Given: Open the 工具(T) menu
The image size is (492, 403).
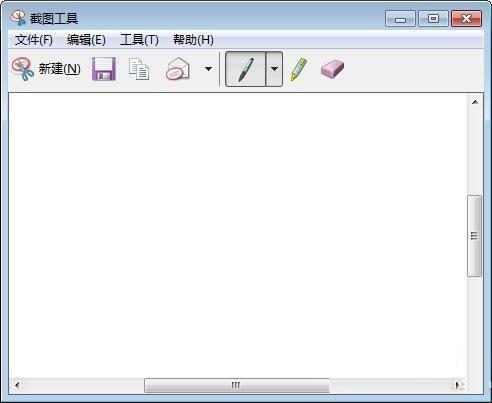Looking at the screenshot, I should pyautogui.click(x=139, y=40).
